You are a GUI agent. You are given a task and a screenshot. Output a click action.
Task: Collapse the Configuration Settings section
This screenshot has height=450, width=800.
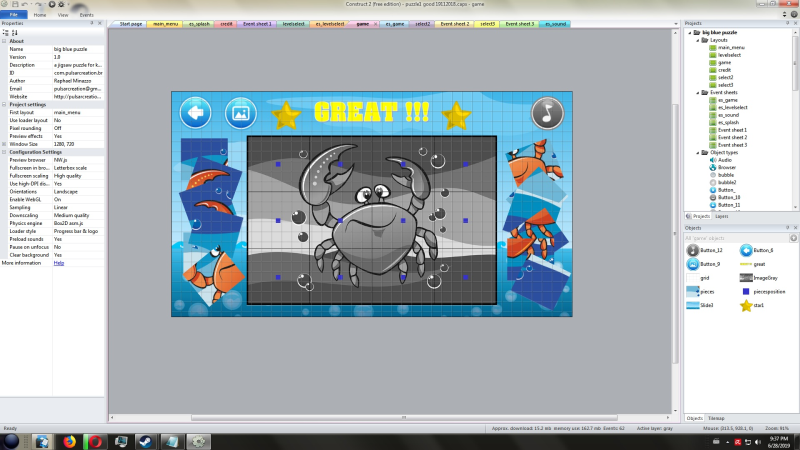[x=4, y=152]
